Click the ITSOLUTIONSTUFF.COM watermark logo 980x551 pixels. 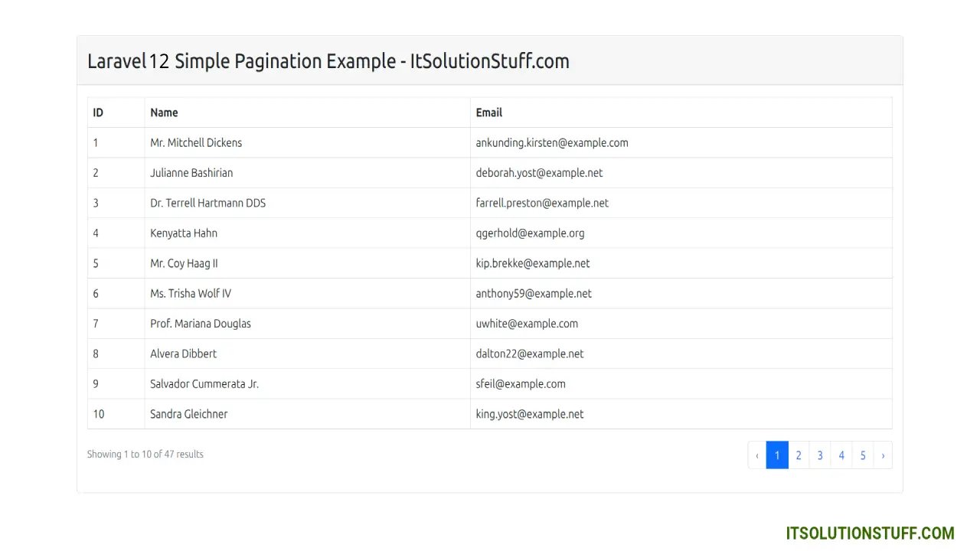(870, 533)
